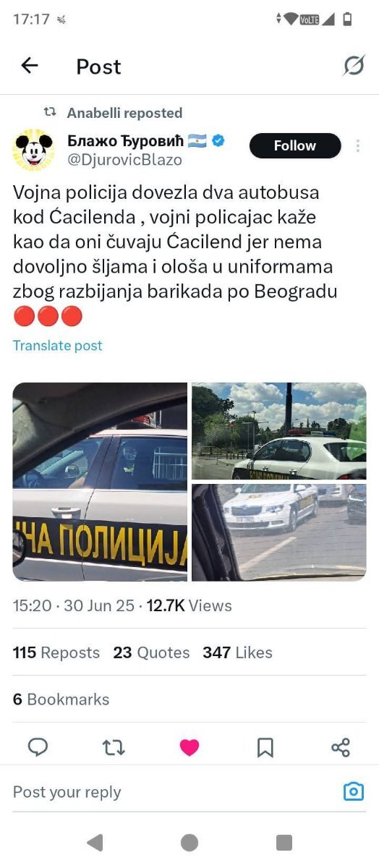Viewport: 379px width, 868px height.
Task: Translate post link
Action: click(x=58, y=345)
